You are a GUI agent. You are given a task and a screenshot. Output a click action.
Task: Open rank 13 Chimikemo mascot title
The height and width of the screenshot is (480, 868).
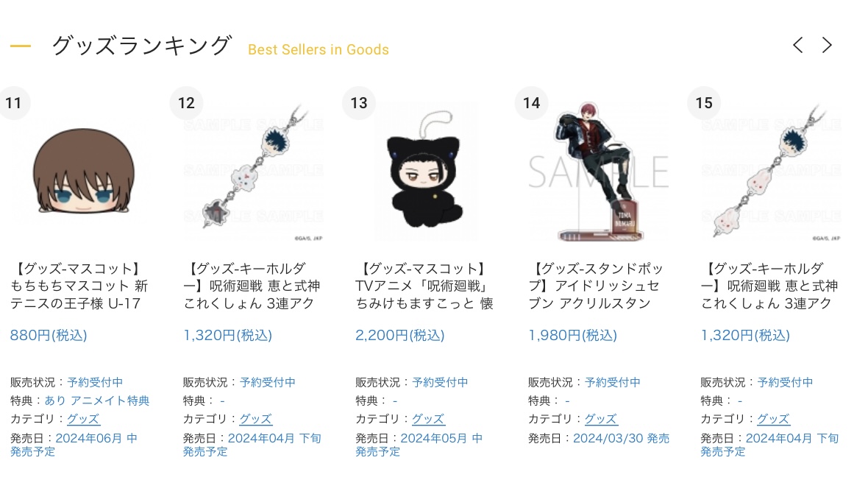[424, 286]
